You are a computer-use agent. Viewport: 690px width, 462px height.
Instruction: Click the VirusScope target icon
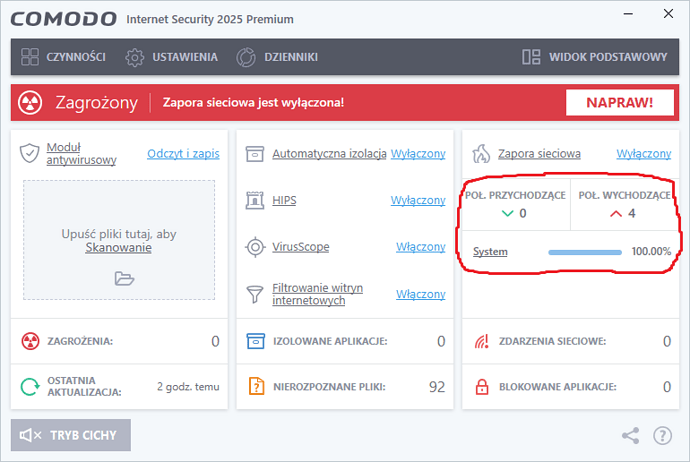255,247
